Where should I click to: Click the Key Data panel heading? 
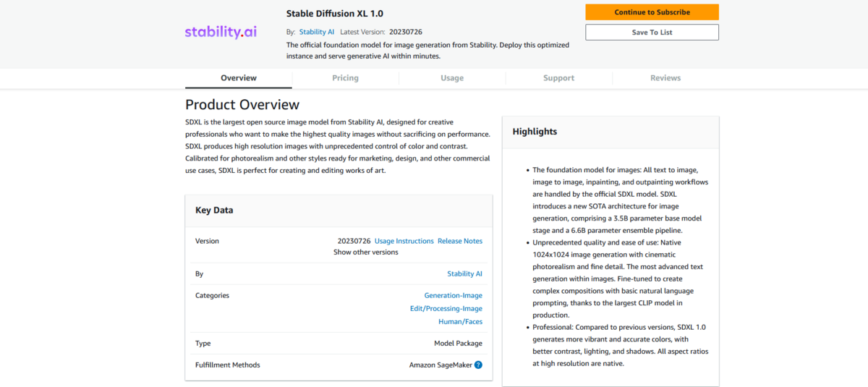point(214,210)
